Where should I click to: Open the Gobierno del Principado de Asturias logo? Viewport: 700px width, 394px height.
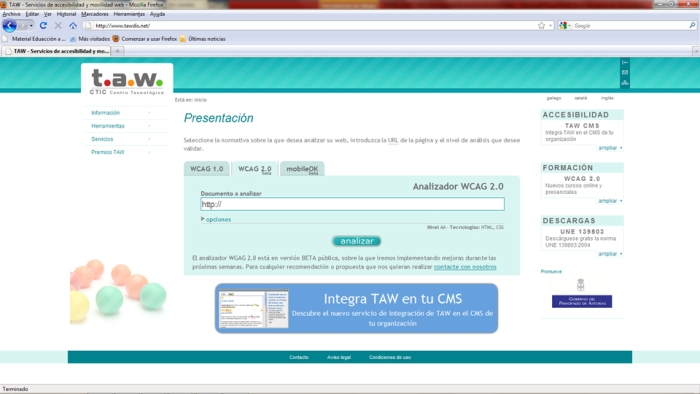(x=582, y=293)
